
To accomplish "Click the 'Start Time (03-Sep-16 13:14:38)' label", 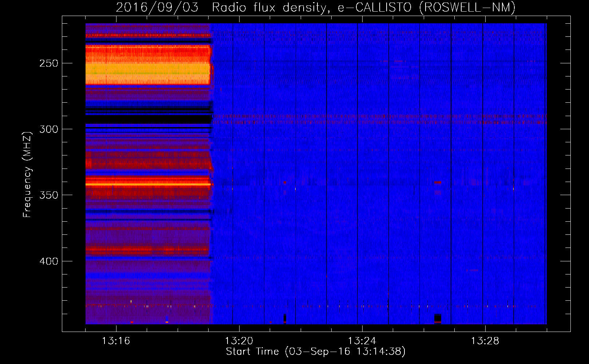I will click(316, 352).
